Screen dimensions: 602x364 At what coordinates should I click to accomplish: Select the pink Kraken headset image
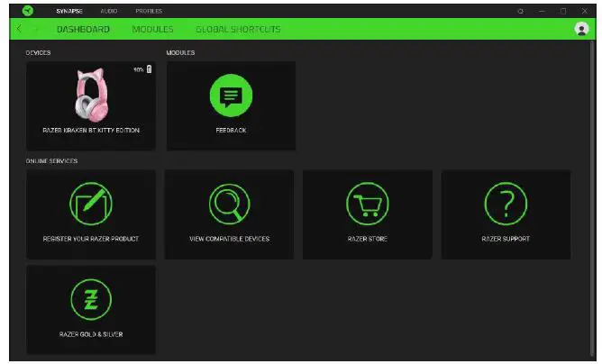pos(91,96)
